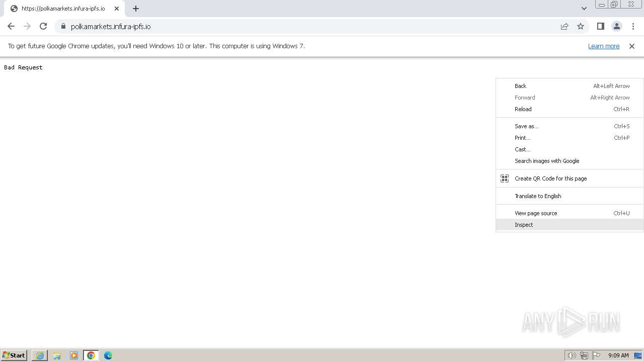Click the browser Back arrow button
The image size is (644, 362).
11,26
